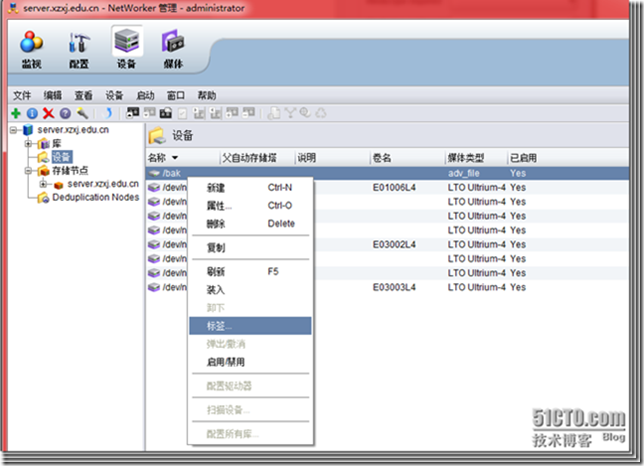Select the /bak device row name

[172, 173]
